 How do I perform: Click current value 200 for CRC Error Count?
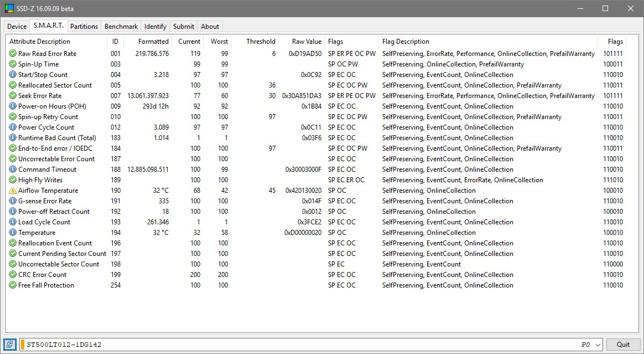coord(195,275)
